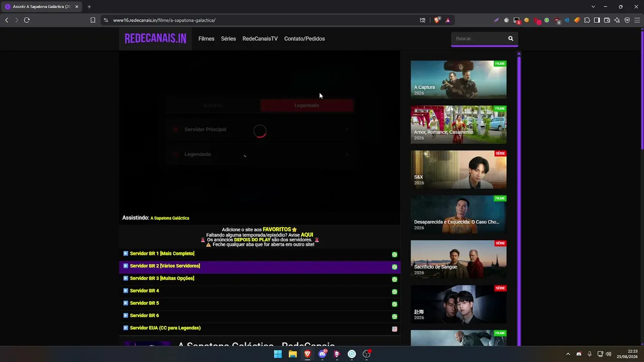Viewport: 644px width, 362px height.
Task: Select Servidor BR 4
Action: [x=144, y=291]
